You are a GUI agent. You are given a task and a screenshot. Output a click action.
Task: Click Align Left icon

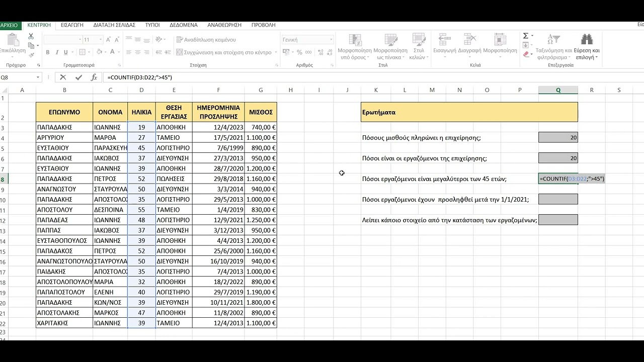(x=129, y=52)
